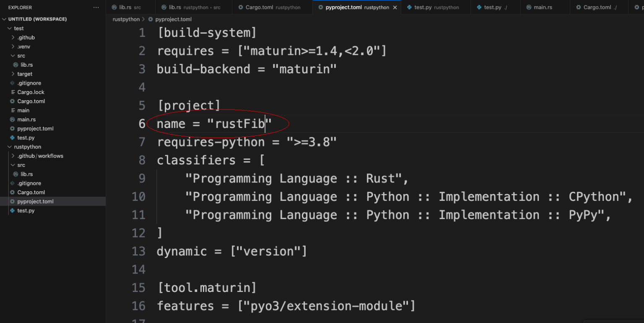
Task: Close the pyproject.toml rustpython tab
Action: [395, 8]
